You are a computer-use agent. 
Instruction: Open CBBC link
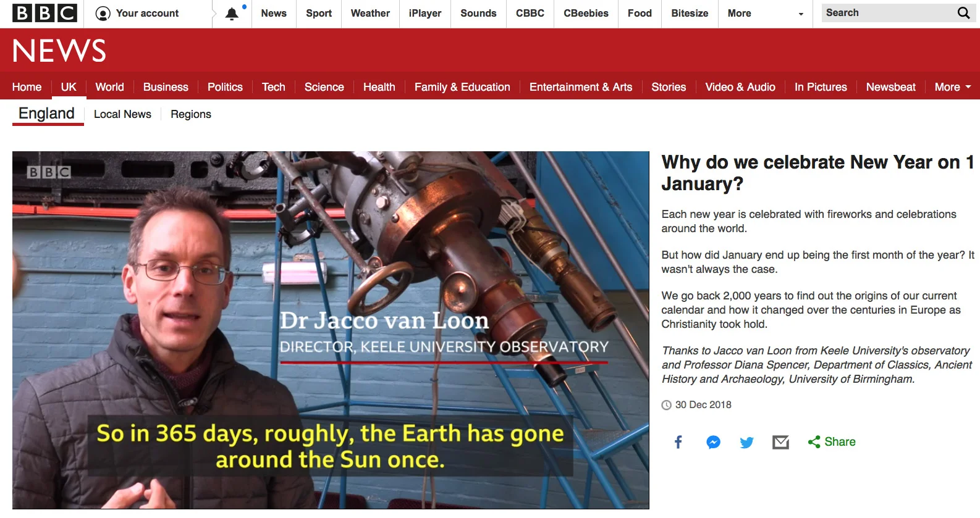point(530,14)
